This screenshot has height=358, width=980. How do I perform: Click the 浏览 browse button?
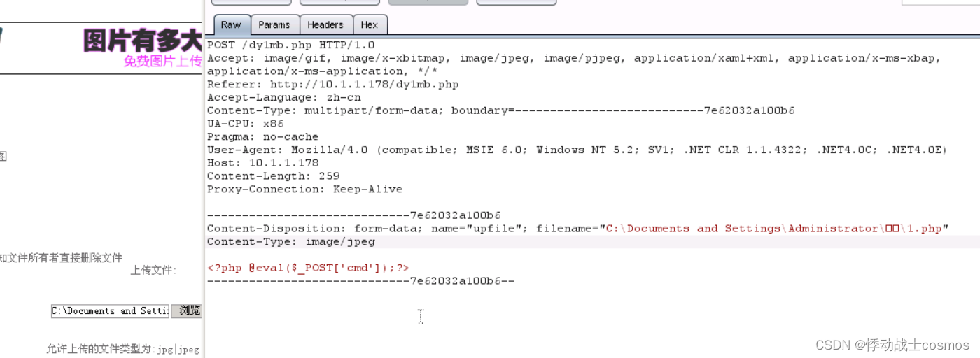click(x=187, y=310)
